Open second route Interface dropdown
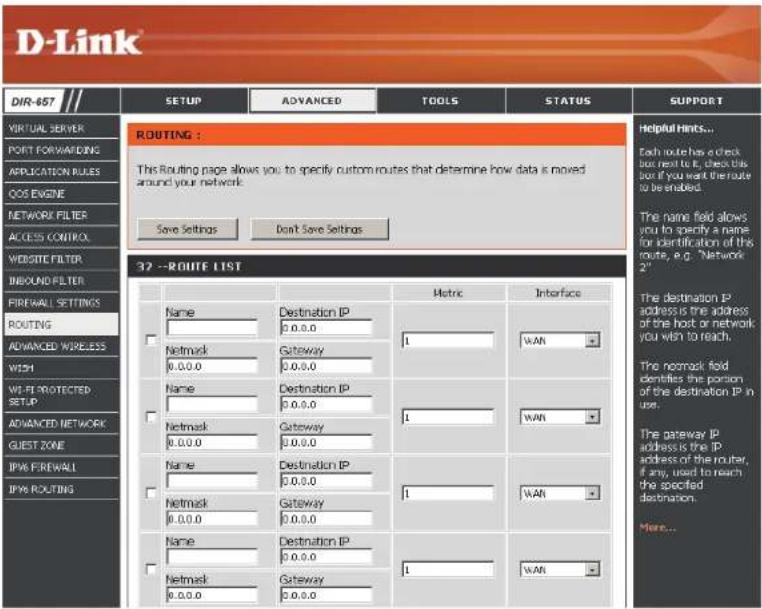The image size is (762, 609). [x=560, y=417]
